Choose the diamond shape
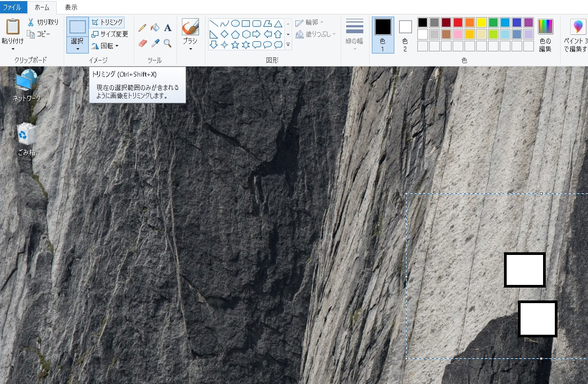This screenshot has width=588, height=384. click(224, 34)
